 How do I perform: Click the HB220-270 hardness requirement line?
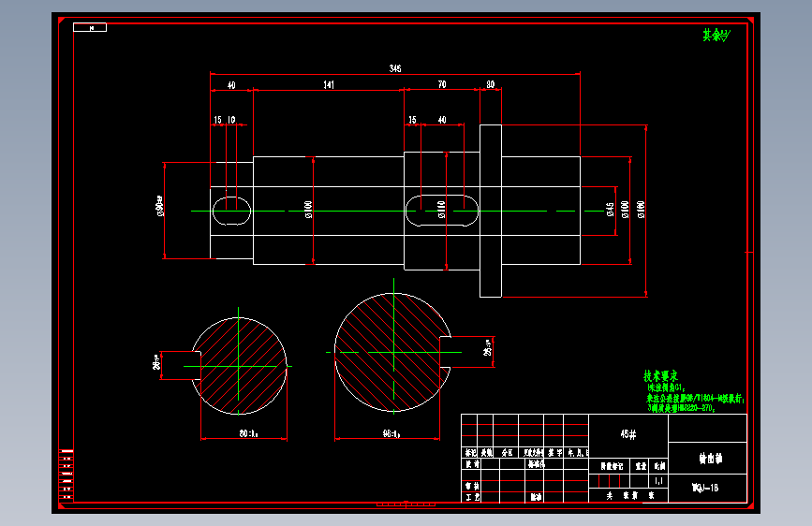click(681, 408)
